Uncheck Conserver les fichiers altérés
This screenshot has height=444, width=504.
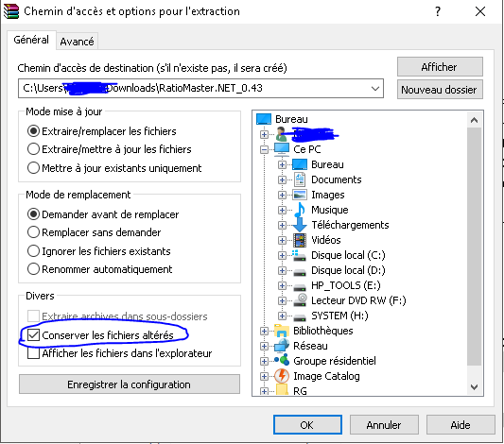(x=33, y=334)
